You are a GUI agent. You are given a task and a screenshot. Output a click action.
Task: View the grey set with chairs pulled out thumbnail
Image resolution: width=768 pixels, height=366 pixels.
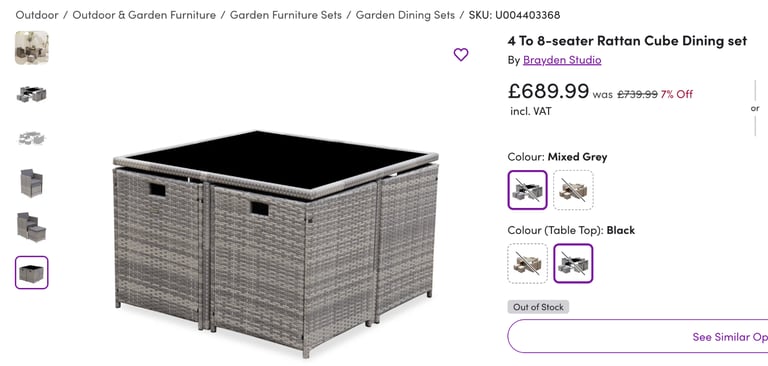coord(31,93)
